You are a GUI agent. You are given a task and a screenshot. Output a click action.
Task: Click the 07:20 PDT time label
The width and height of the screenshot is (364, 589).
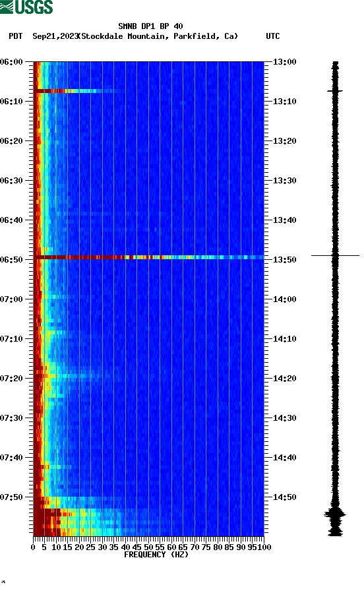pyautogui.click(x=12, y=379)
